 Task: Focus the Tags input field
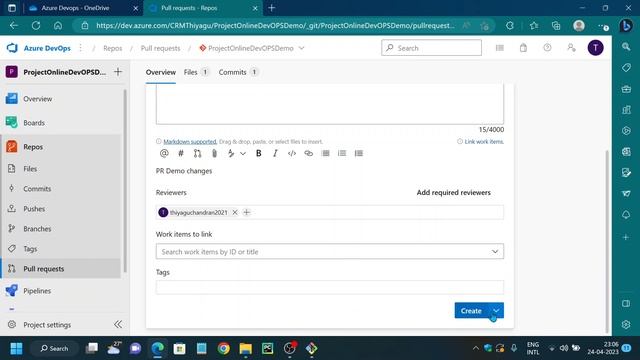pyautogui.click(x=330, y=287)
